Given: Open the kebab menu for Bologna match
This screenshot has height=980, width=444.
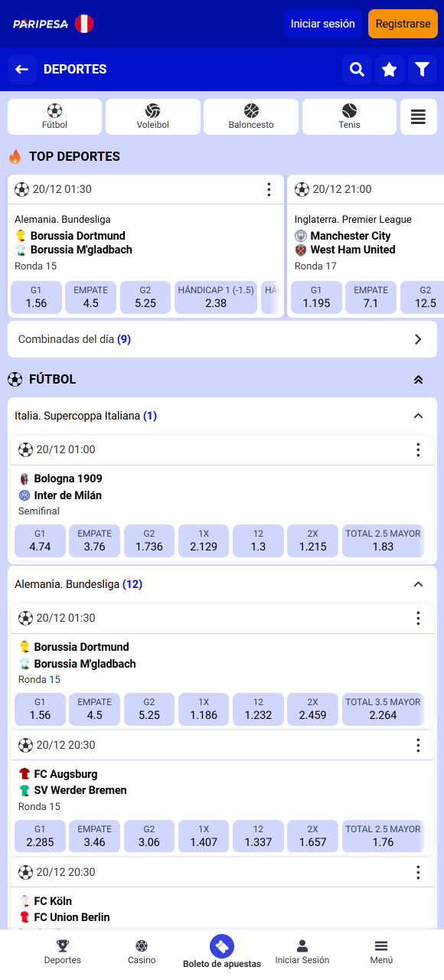Looking at the screenshot, I should (x=418, y=450).
